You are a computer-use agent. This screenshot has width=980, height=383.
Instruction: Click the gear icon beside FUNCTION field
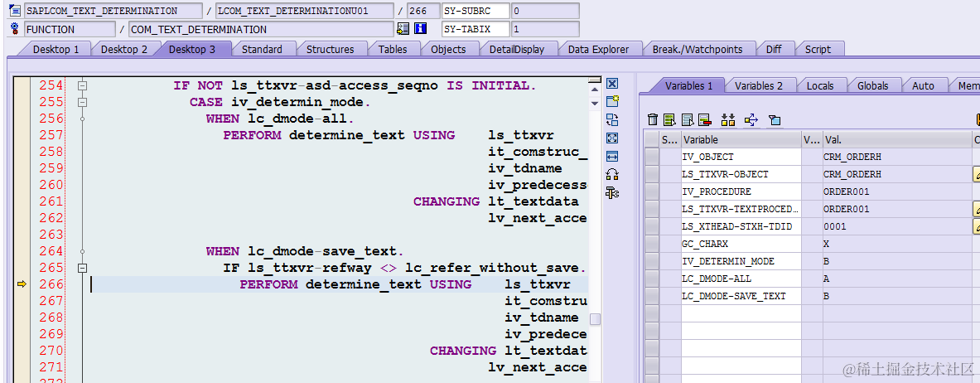(16, 29)
